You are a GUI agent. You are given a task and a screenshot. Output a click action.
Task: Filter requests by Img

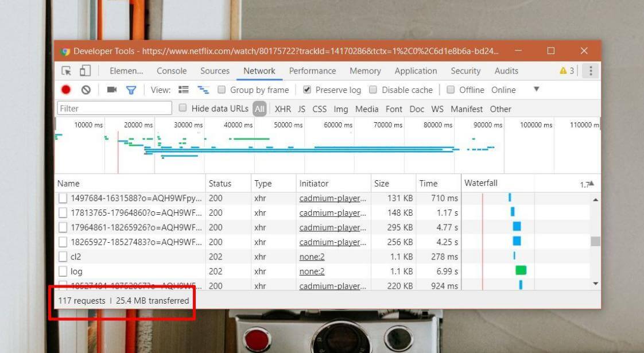(341, 109)
